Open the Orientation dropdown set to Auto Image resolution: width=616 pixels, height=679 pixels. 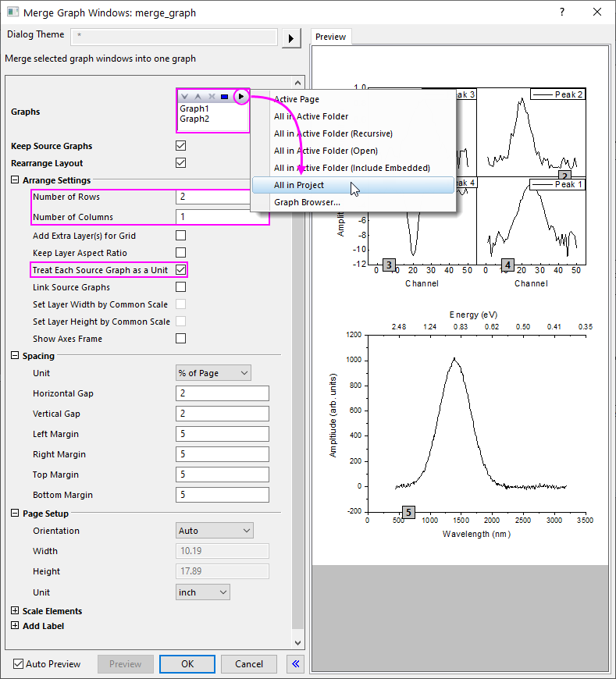pos(215,531)
